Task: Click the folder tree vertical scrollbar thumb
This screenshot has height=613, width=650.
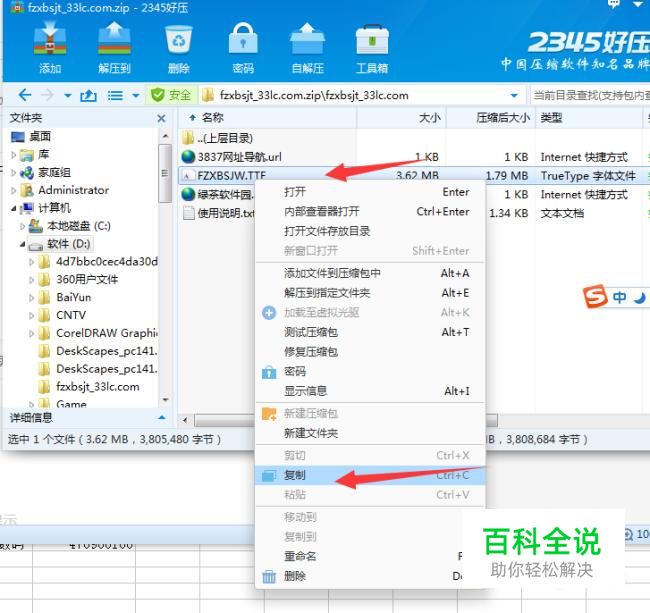Action: 165,173
